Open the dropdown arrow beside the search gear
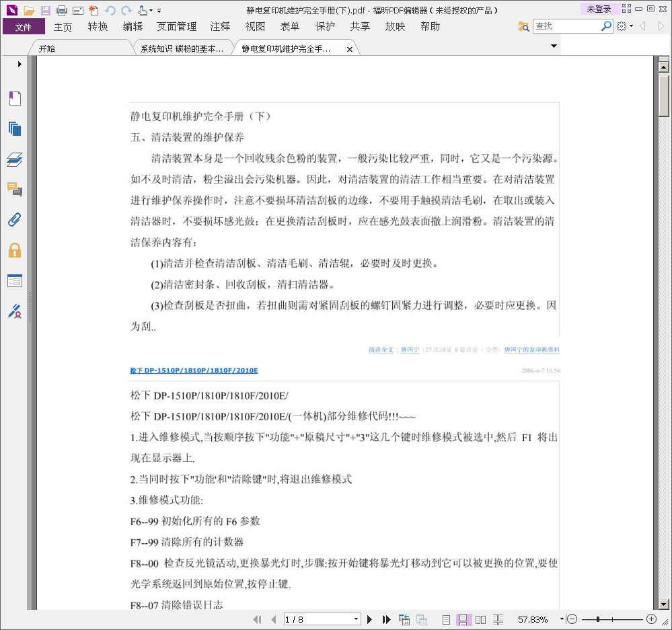The width and height of the screenshot is (672, 630). 631,26
